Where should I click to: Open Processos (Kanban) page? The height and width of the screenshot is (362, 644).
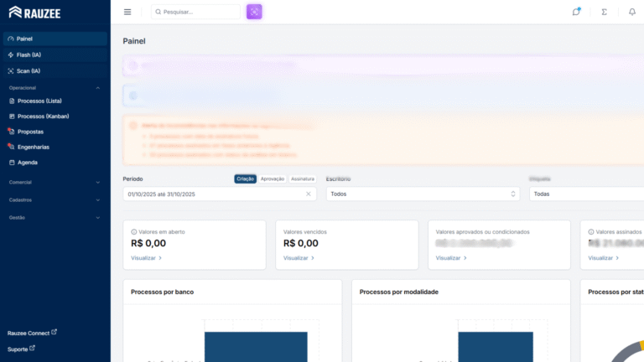click(x=55, y=116)
